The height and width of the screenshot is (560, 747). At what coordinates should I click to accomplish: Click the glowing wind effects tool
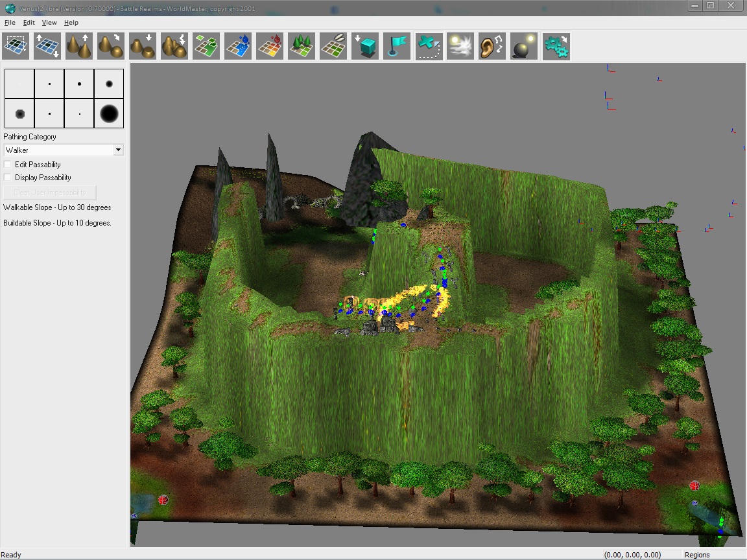[x=460, y=47]
